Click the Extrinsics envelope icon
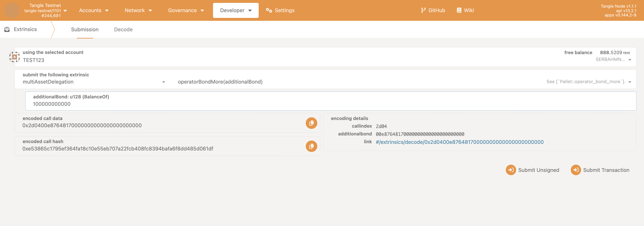 pyautogui.click(x=7, y=29)
